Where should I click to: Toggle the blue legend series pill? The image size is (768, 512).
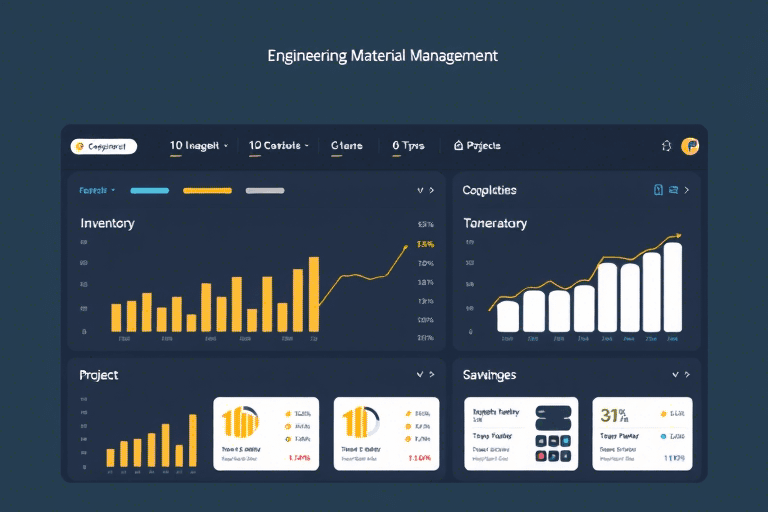click(149, 190)
